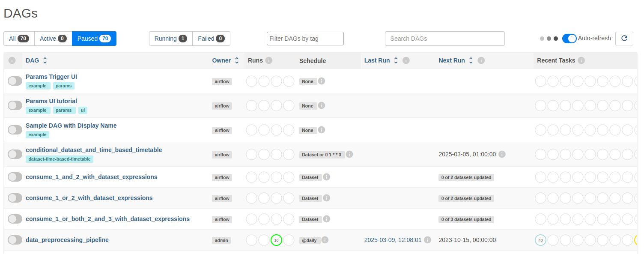Unpause the Params Trigger UI DAG
The image size is (644, 254).
click(x=15, y=81)
